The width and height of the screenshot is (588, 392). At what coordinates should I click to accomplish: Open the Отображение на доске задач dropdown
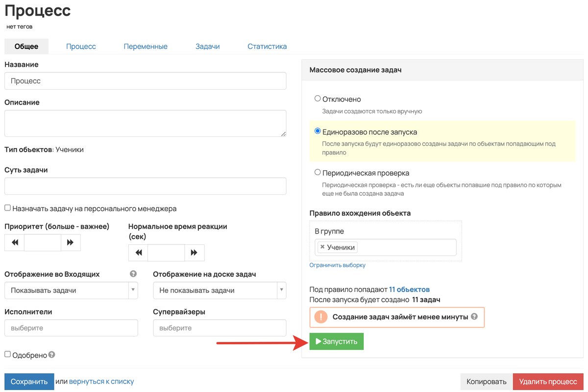pyautogui.click(x=220, y=290)
